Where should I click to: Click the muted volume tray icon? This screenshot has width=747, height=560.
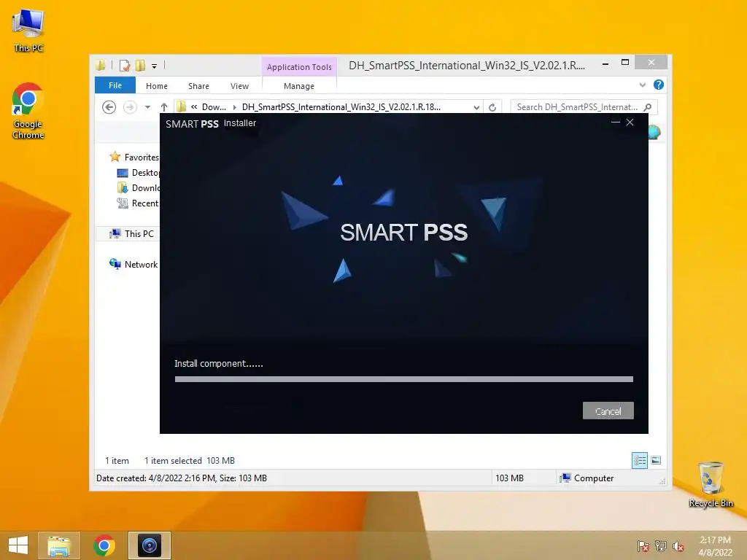pyautogui.click(x=678, y=546)
